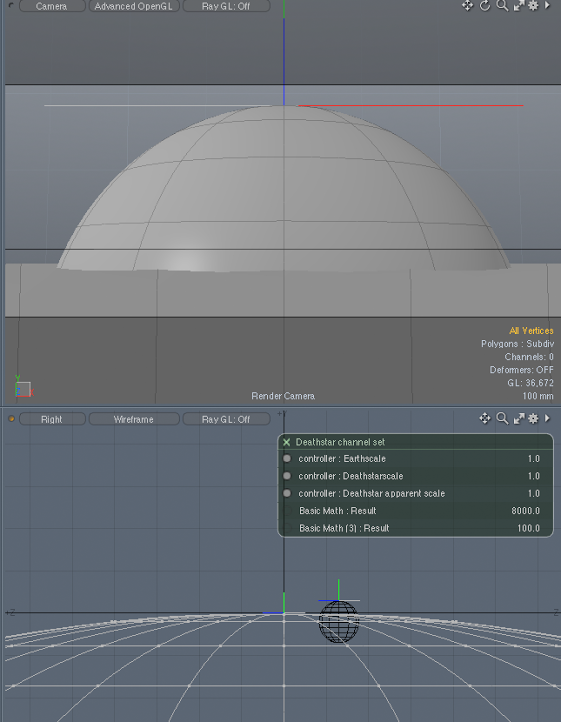Click the Deathstar apparent scale value 1.0

[533, 493]
